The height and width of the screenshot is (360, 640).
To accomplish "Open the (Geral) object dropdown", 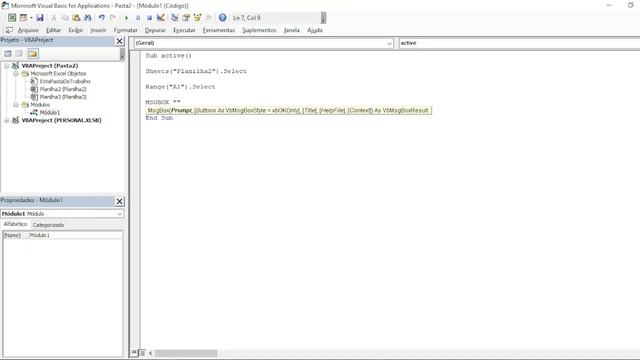I will [389, 43].
